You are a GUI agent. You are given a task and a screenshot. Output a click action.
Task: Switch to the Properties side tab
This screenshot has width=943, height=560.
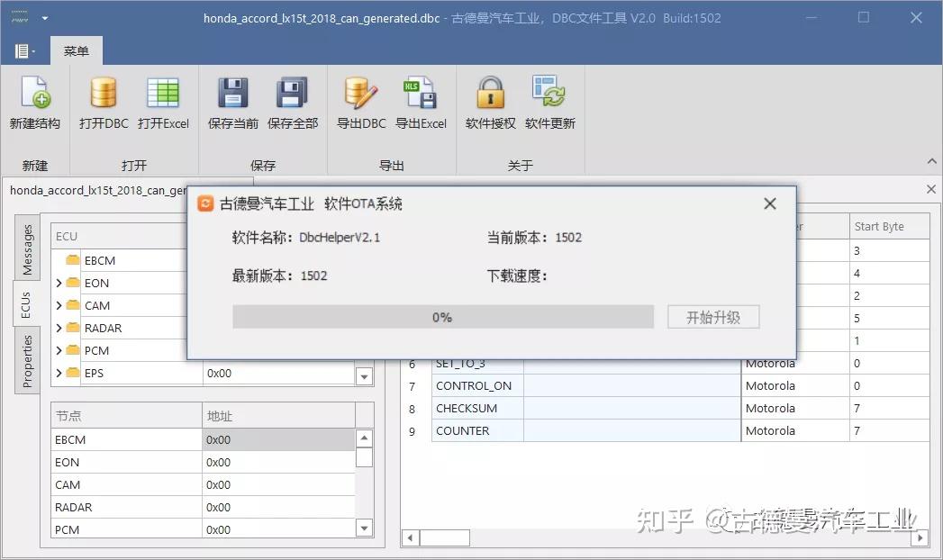click(27, 360)
